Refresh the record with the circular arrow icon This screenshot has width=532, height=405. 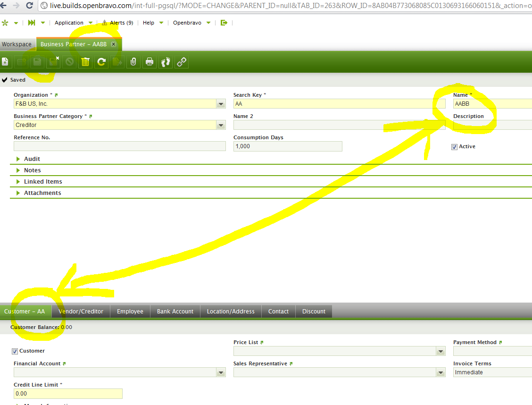tap(101, 62)
